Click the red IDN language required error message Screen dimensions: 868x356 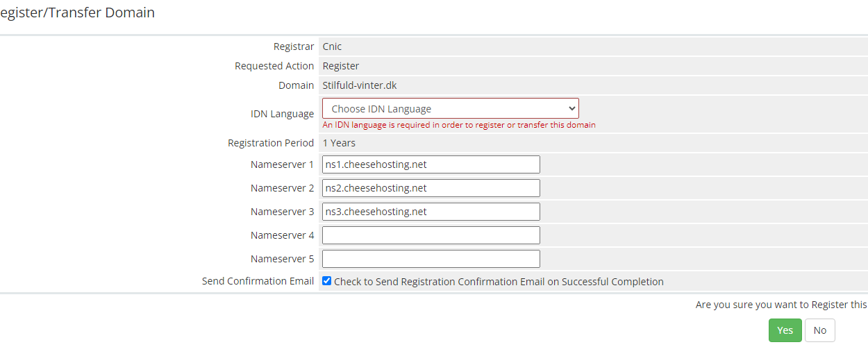459,125
